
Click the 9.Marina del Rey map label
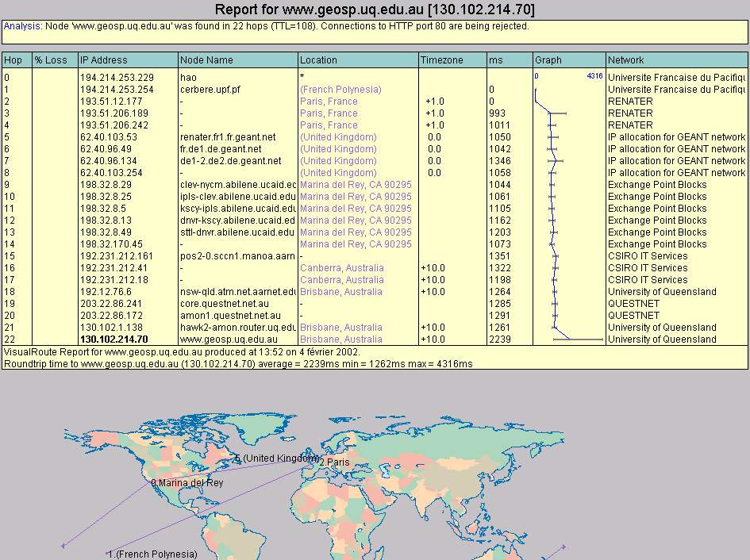pyautogui.click(x=187, y=482)
